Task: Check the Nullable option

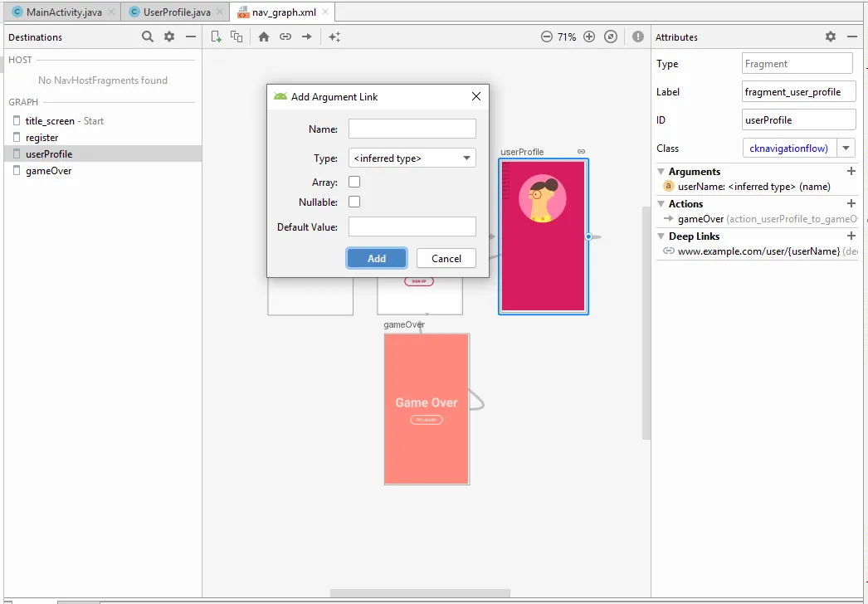Action: [353, 202]
